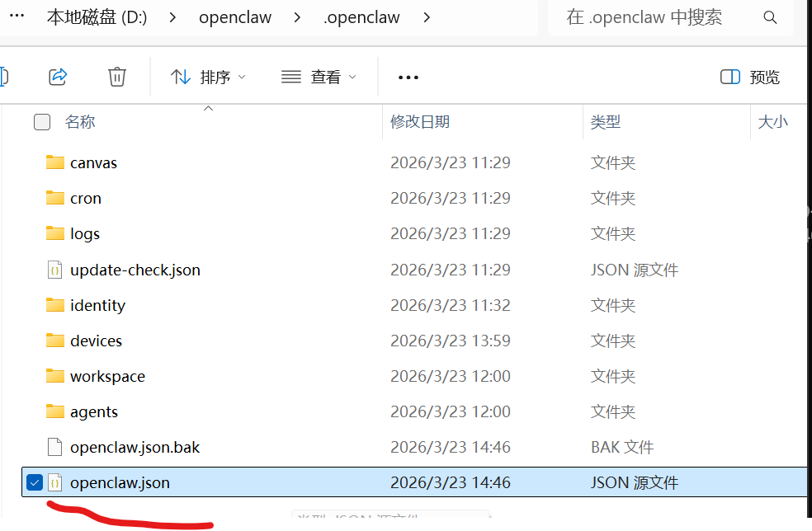Select the workspace folder icon
Viewport: 812px width, 531px height.
pyautogui.click(x=55, y=376)
